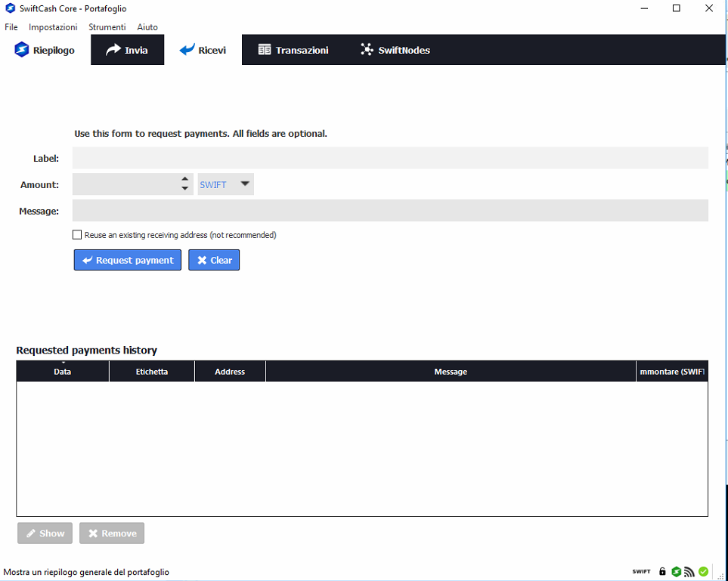Maximize the SwiftCash Core window

(x=677, y=8)
